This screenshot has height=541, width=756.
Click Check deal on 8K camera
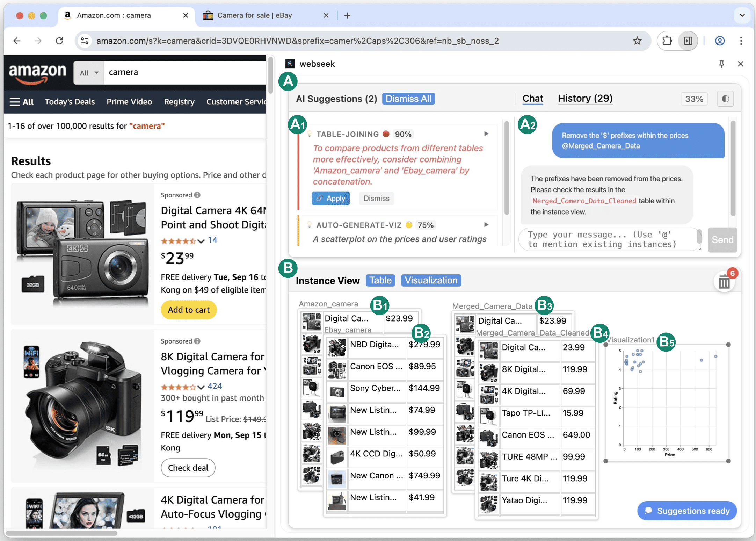pos(188,468)
